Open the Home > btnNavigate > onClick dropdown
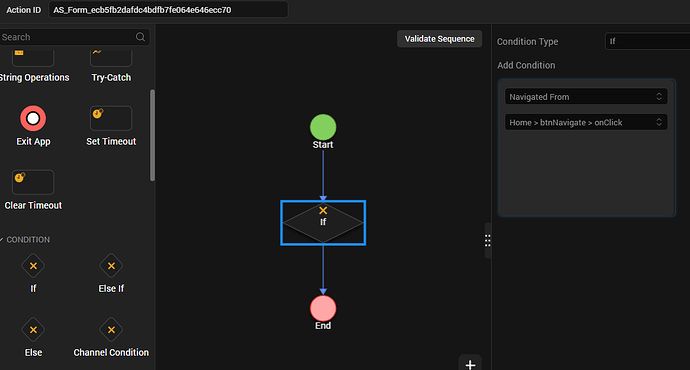The width and height of the screenshot is (690, 370). click(x=586, y=122)
